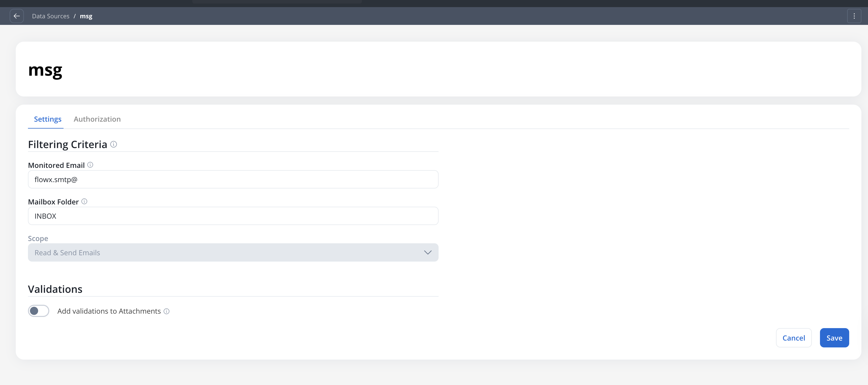Click the attachments validation info icon

point(166,311)
